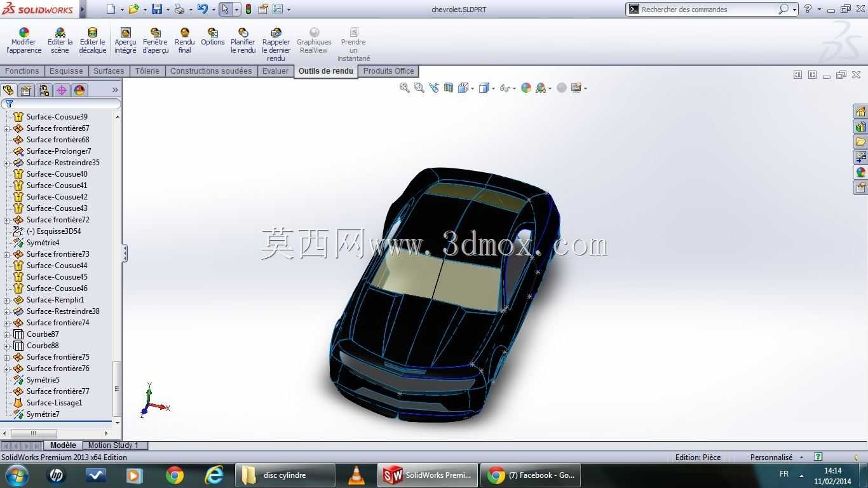Viewport: 868px width, 488px height.
Task: Open the Undo history dropdown arrow
Action: pyautogui.click(x=214, y=10)
